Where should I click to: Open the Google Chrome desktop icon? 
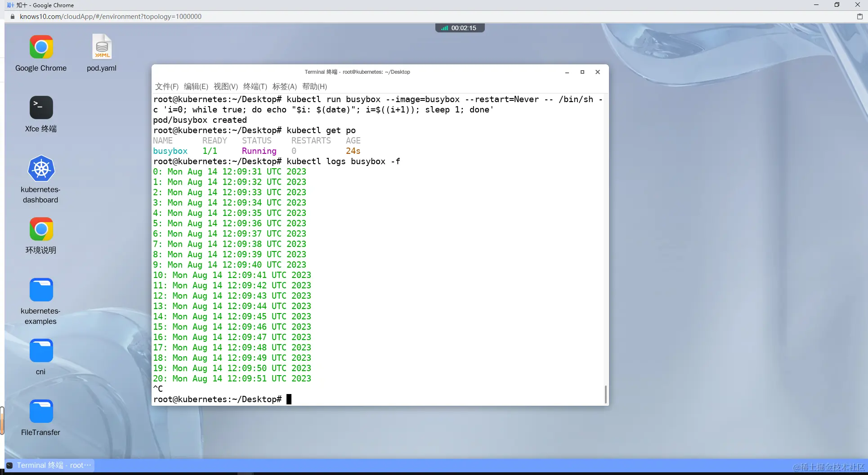coord(41,47)
